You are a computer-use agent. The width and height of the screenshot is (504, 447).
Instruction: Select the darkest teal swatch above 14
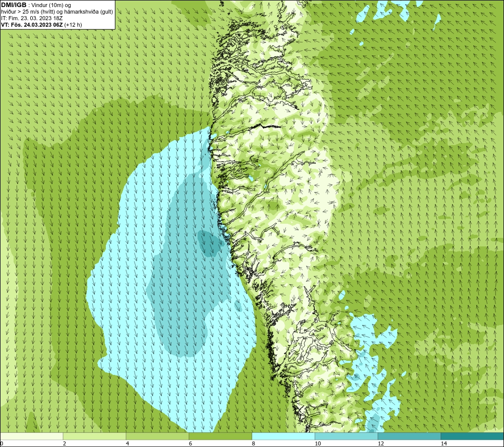pyautogui.click(x=472, y=436)
